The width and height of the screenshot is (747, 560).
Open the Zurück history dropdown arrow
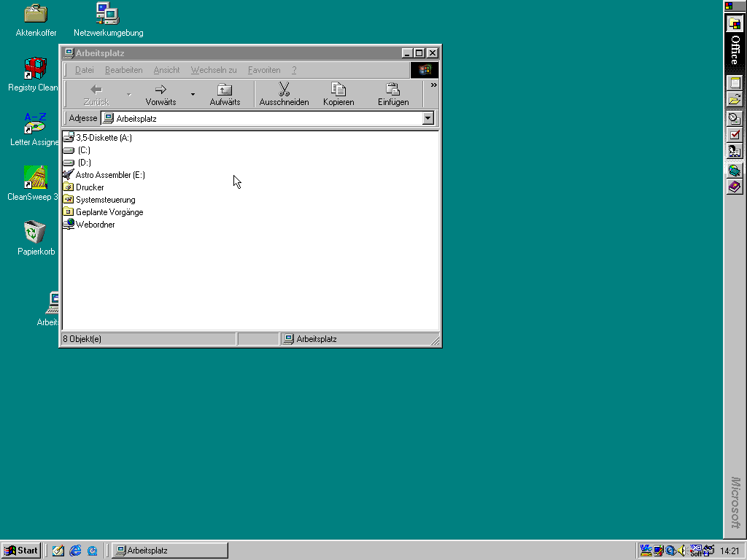(128, 94)
